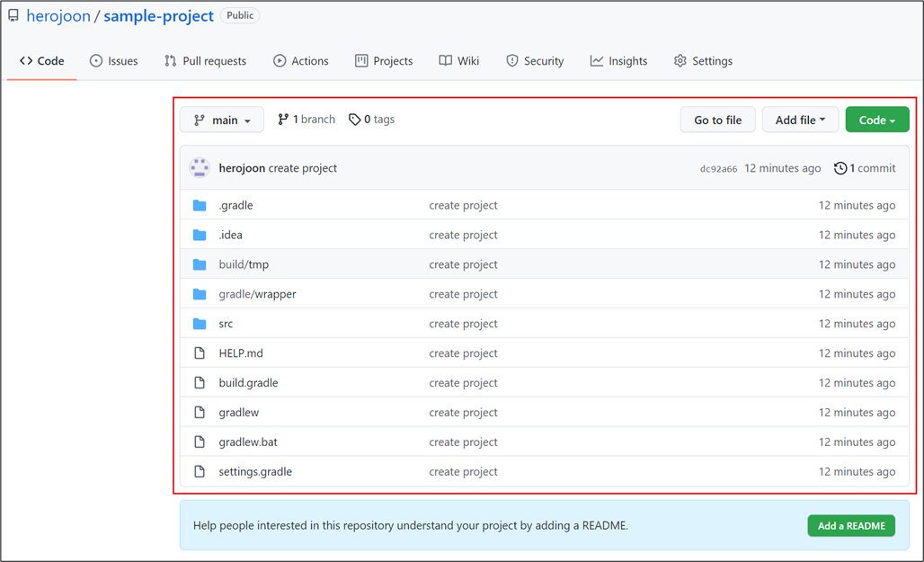This screenshot has width=924, height=562.
Task: Open the src folder
Action: click(226, 324)
